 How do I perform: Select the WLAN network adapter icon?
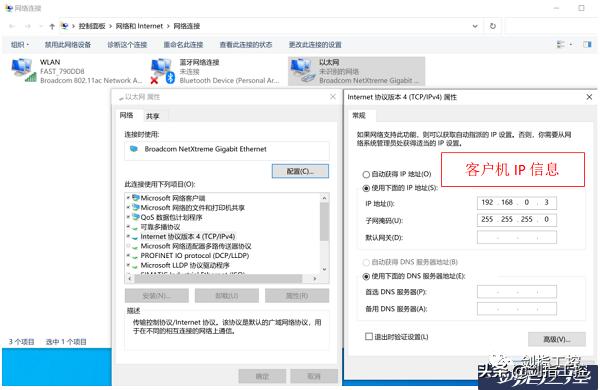(24, 70)
